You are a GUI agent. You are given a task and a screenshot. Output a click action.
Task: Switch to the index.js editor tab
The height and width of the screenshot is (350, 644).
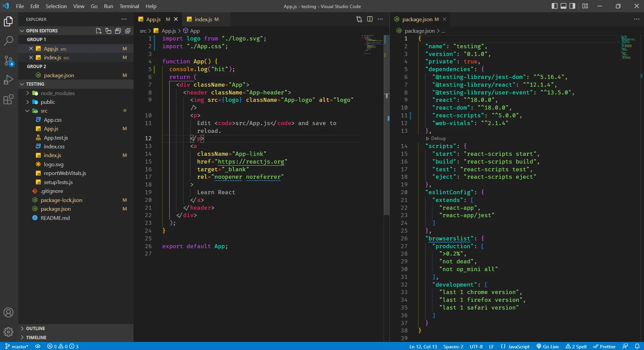(203, 19)
